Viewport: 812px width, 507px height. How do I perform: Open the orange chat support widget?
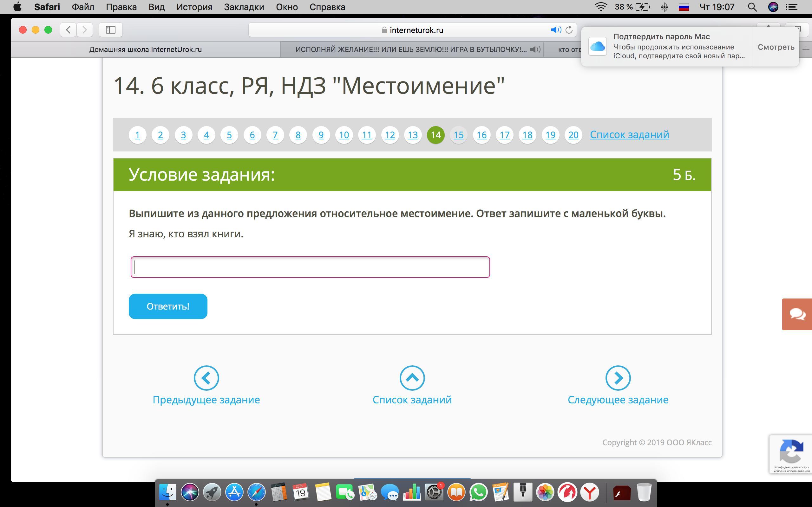[x=797, y=314]
